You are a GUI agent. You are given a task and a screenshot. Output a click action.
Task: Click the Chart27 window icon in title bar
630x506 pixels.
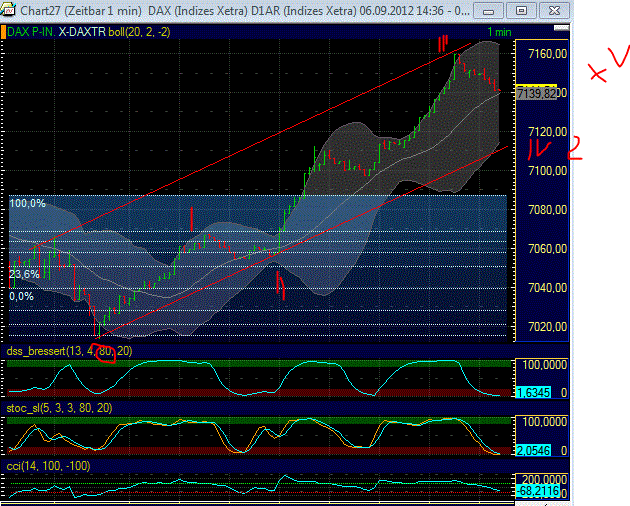pos(8,10)
